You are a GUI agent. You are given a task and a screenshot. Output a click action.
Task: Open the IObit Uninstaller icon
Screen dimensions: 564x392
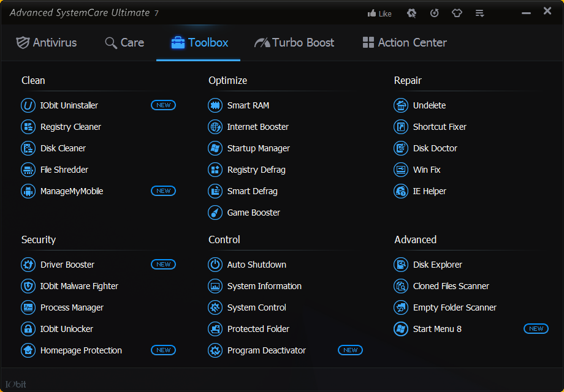coord(28,105)
